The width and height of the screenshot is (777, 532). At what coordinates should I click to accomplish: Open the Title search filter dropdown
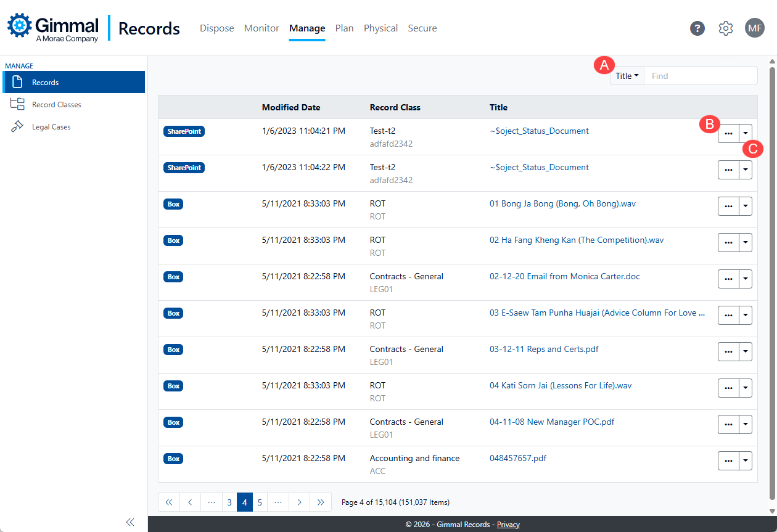(x=627, y=76)
